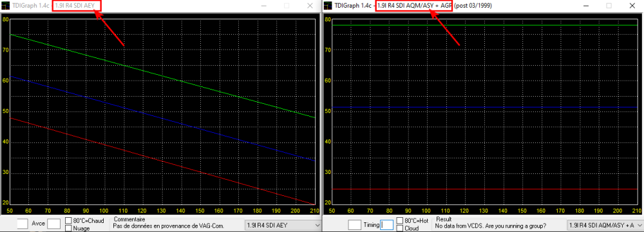Close the AQM/ASY + AGP window

click(632, 6)
